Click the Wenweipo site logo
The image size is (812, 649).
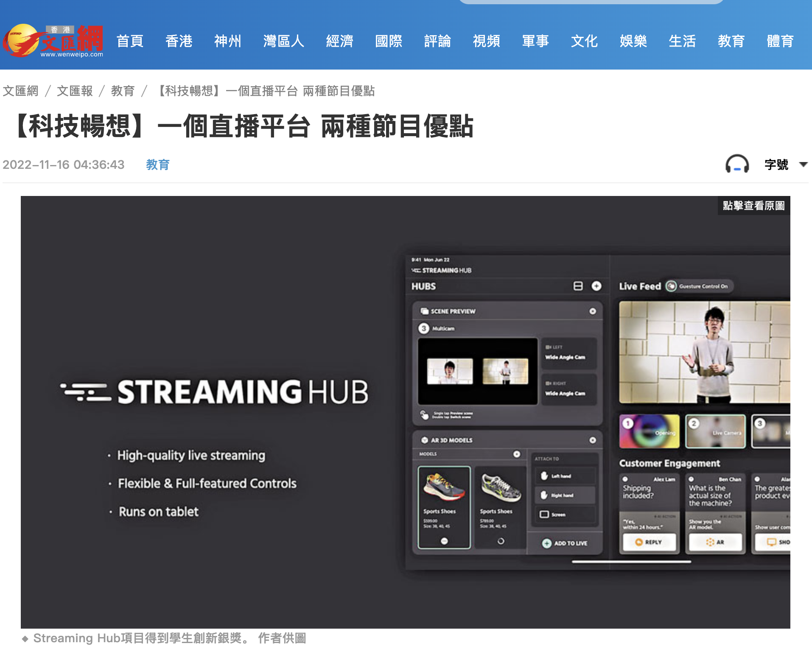(53, 41)
